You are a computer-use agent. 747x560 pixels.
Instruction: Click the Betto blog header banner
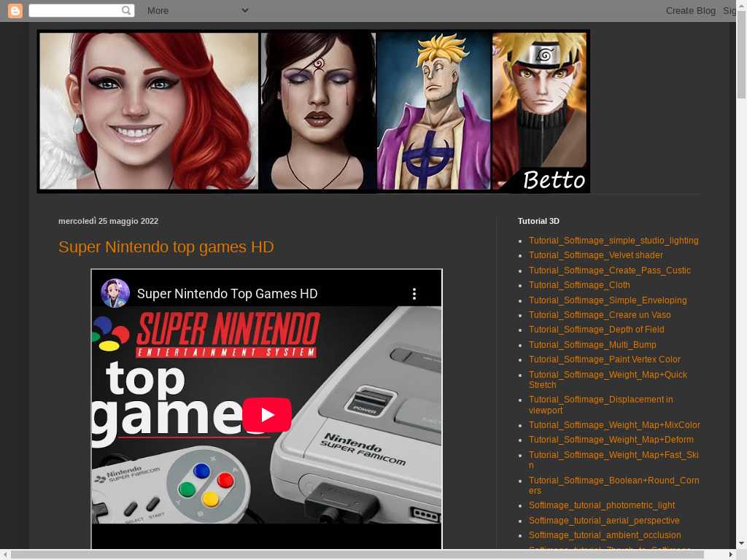point(314,111)
